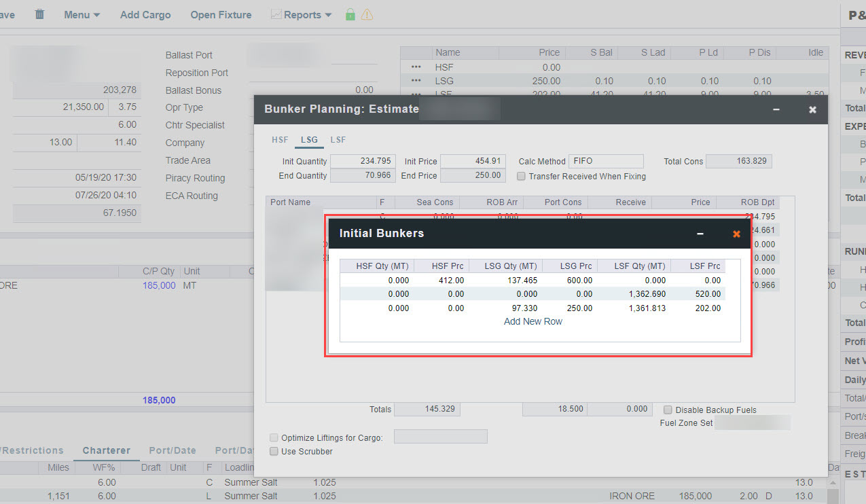Click the Add New Row link
The image size is (866, 504).
point(533,321)
